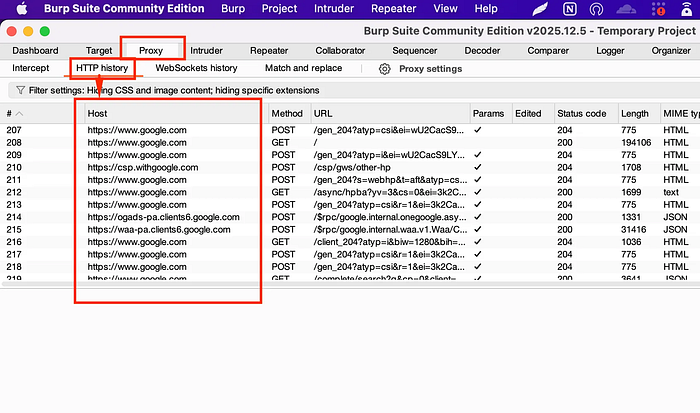Select the waa-pa.clients6.google.com host entry
This screenshot has width=700, height=413.
click(x=159, y=229)
